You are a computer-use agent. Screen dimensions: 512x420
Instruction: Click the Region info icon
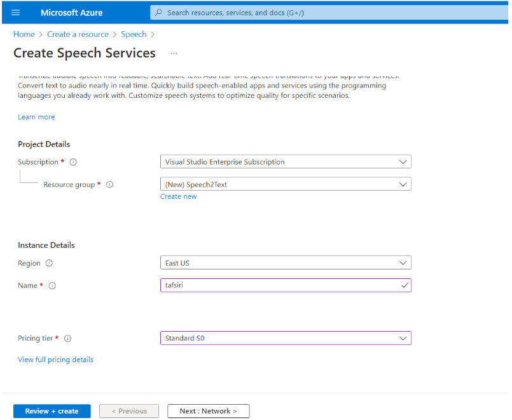49,264
